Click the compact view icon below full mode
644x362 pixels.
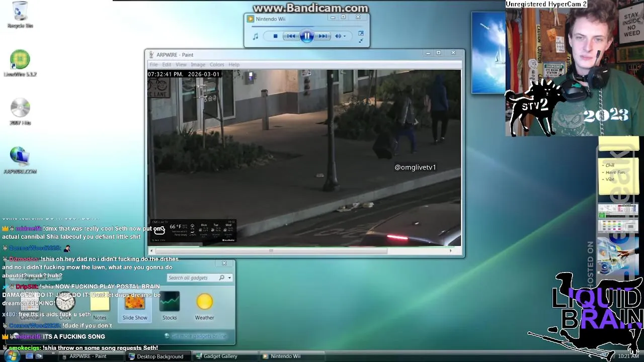click(361, 41)
